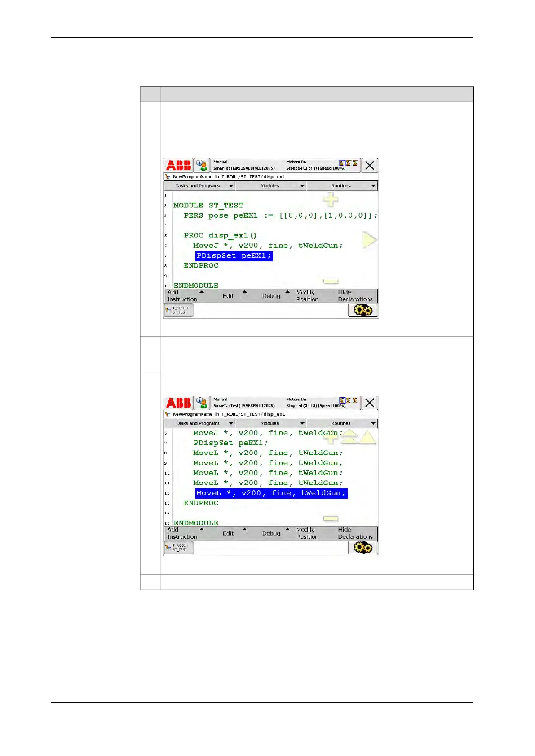Image resolution: width=535 pixels, height=756 pixels.
Task: Open Routines dropdown in the MoveL screen
Action: [342, 423]
